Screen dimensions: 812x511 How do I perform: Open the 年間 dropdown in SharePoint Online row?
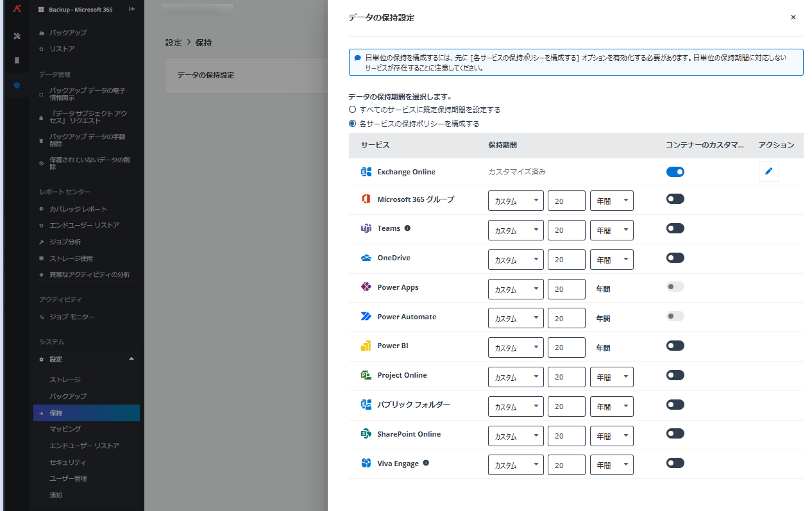612,436
